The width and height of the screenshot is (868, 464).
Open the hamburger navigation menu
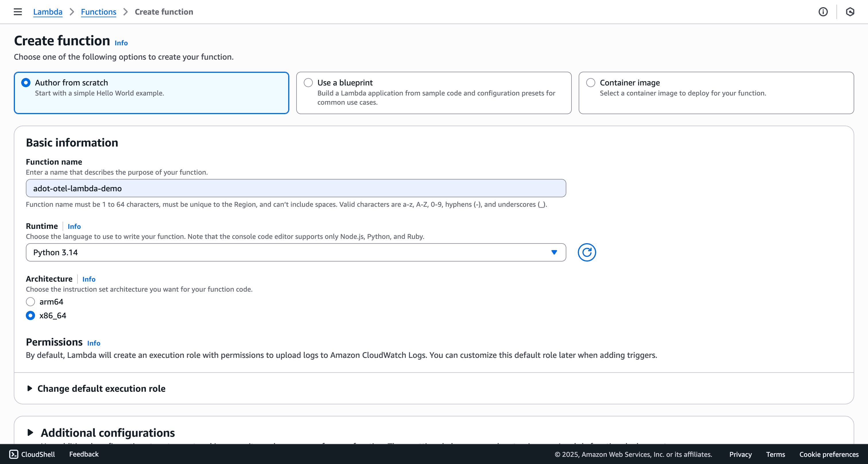(x=18, y=12)
